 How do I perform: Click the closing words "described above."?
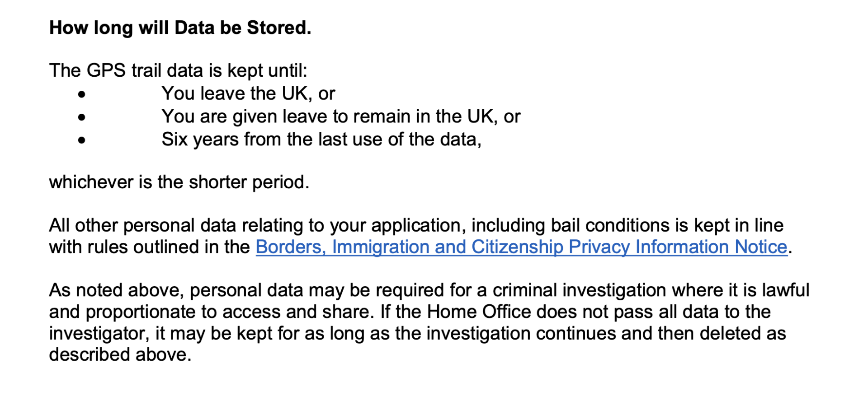click(120, 355)
